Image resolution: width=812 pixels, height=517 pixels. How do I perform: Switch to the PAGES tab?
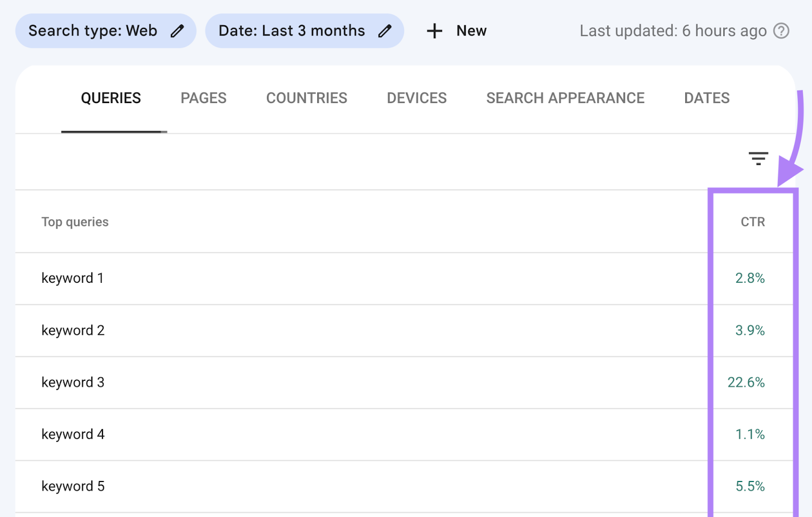coord(203,98)
